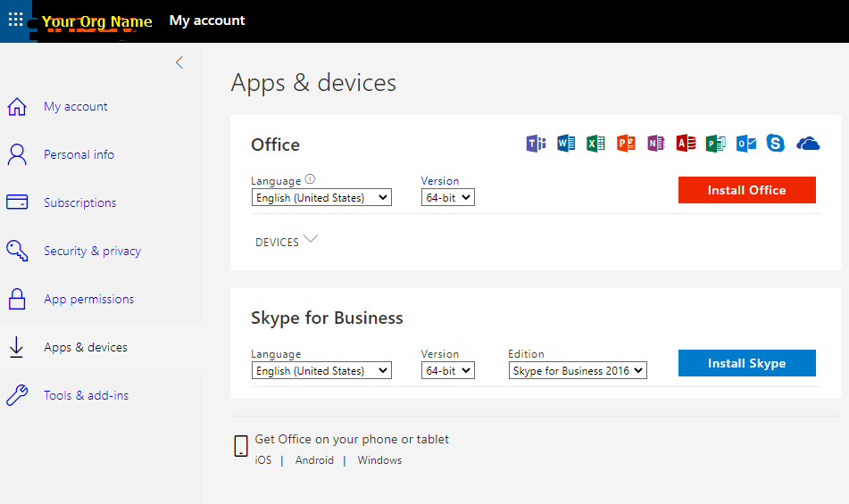This screenshot has height=504, width=849.
Task: Click the Skype for Business heading
Action: pos(327,318)
